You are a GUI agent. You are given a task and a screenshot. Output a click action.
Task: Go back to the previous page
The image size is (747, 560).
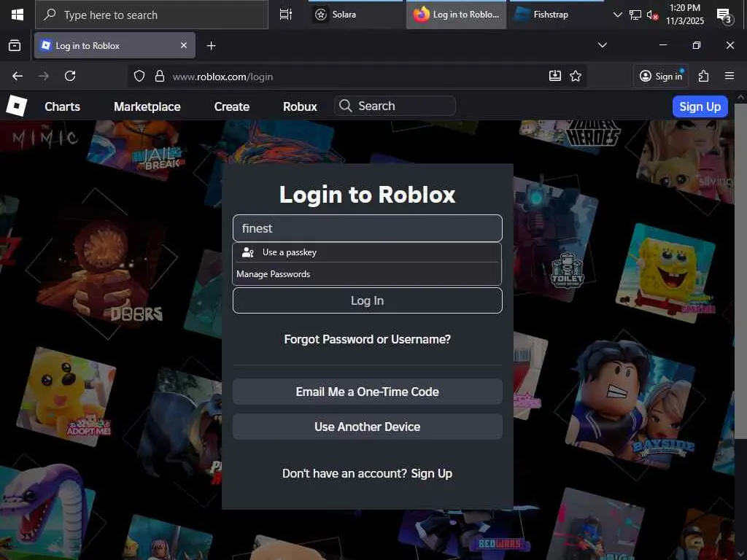(x=18, y=76)
